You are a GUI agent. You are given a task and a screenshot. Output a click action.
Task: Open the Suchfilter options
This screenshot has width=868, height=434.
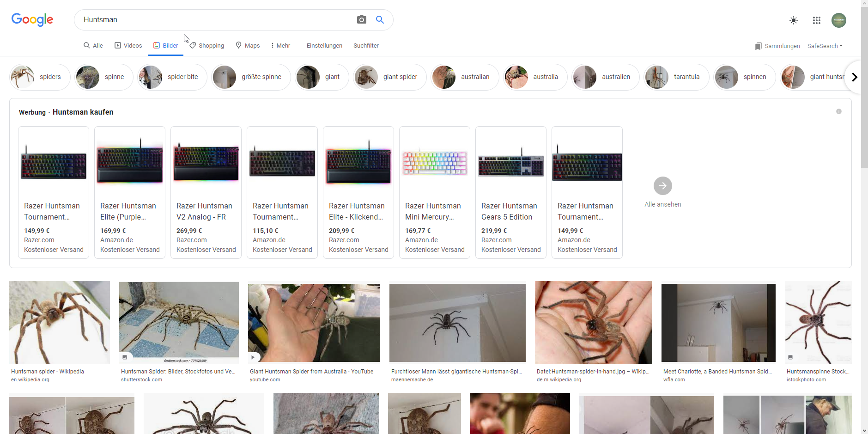366,46
